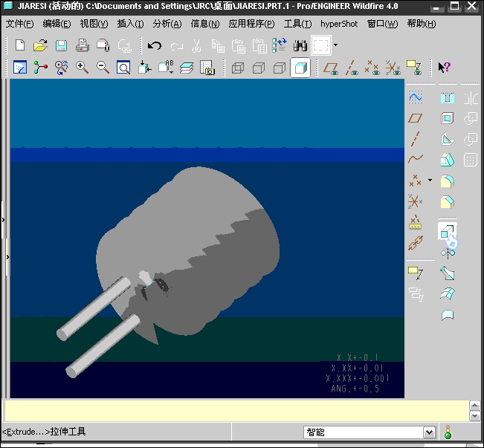Open a file with the folder icon
The image size is (484, 448).
click(x=40, y=45)
